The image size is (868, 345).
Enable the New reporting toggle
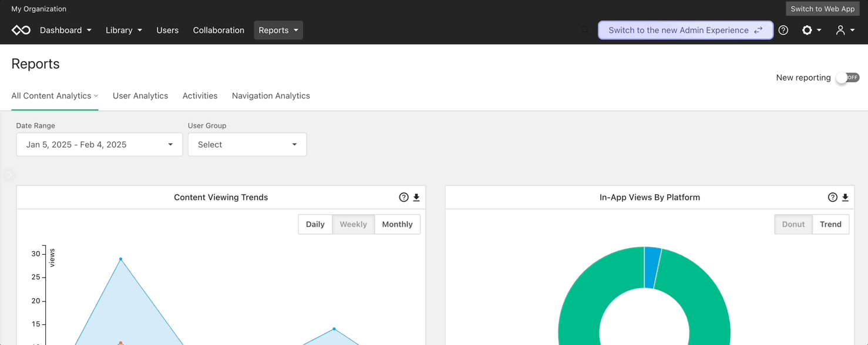point(847,77)
